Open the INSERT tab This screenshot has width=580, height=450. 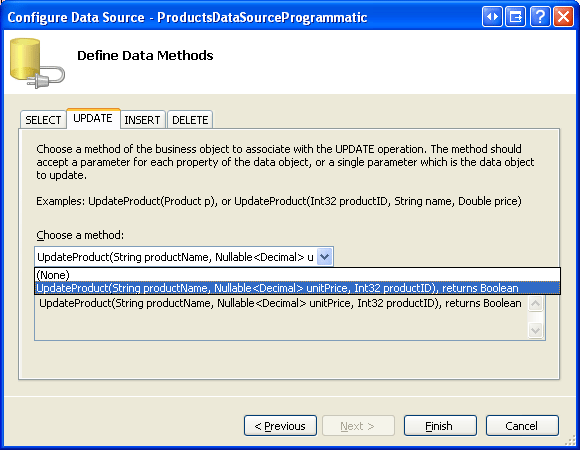click(x=142, y=120)
